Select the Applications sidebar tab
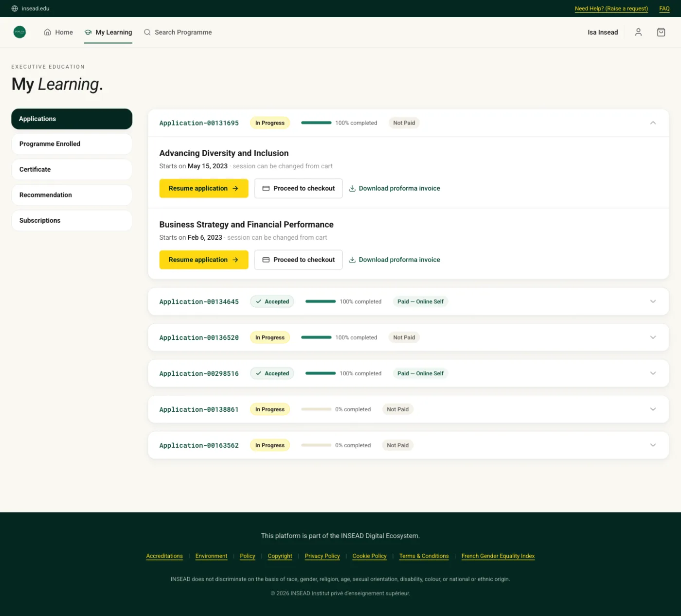The height and width of the screenshot is (616, 681). click(72, 119)
